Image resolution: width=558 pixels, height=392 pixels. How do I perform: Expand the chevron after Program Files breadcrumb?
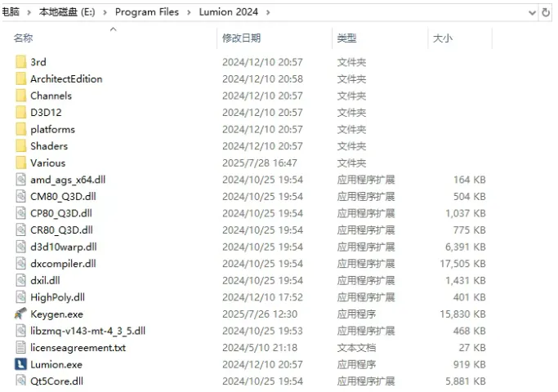[189, 12]
